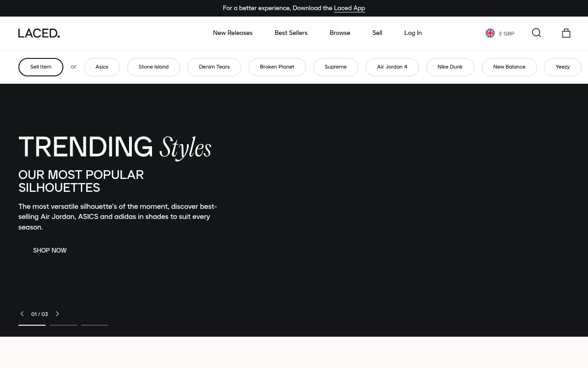Select the Nike Dunk chip
Screen dimensions: 588x368
pos(450,67)
